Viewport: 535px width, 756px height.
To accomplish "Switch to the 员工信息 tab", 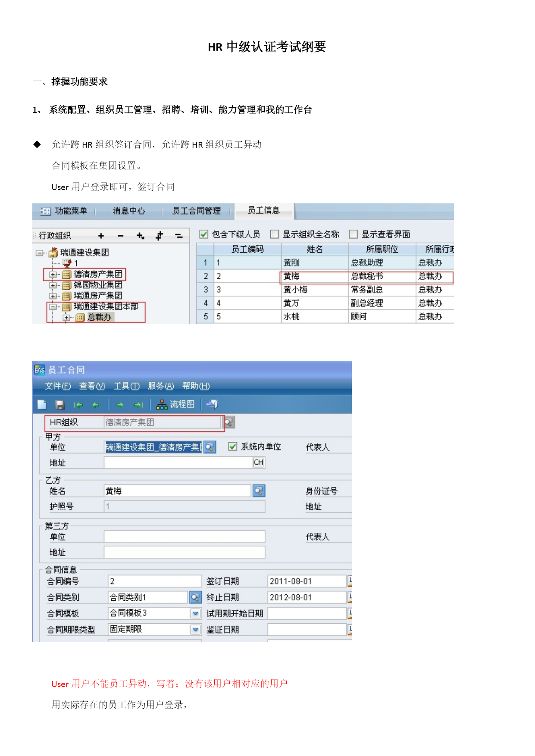I will point(264,210).
